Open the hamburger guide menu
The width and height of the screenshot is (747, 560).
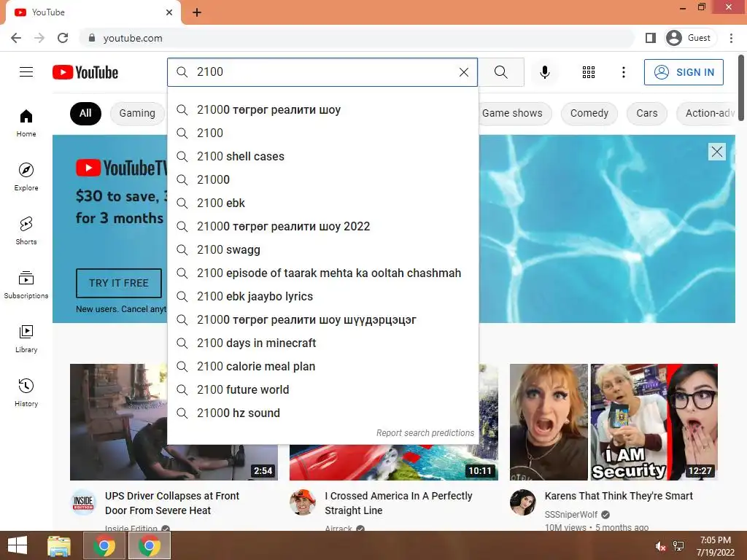[x=26, y=72]
